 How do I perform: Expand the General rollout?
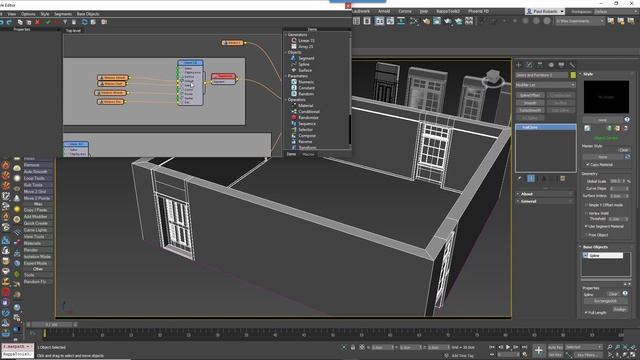[x=545, y=201]
